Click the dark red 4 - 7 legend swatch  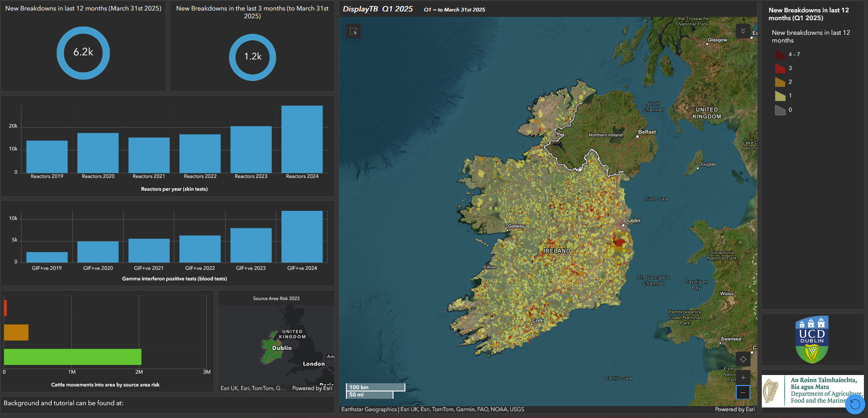[780, 54]
